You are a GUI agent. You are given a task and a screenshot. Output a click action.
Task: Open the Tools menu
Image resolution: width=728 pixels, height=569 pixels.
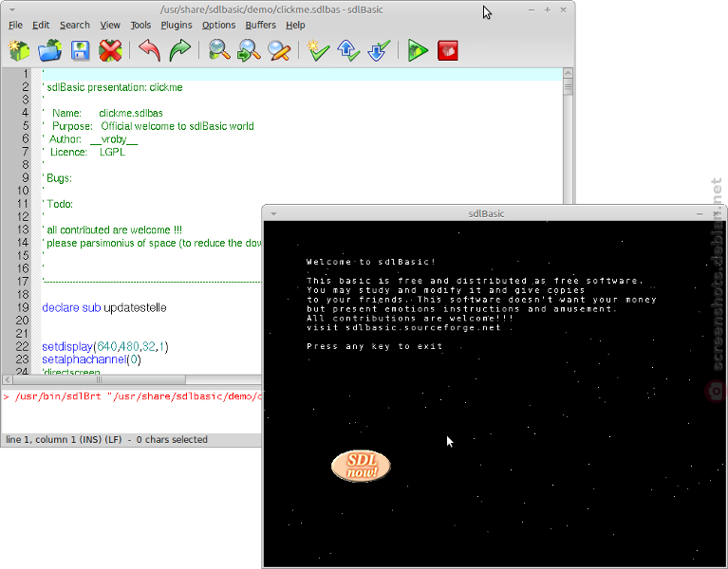[x=140, y=25]
